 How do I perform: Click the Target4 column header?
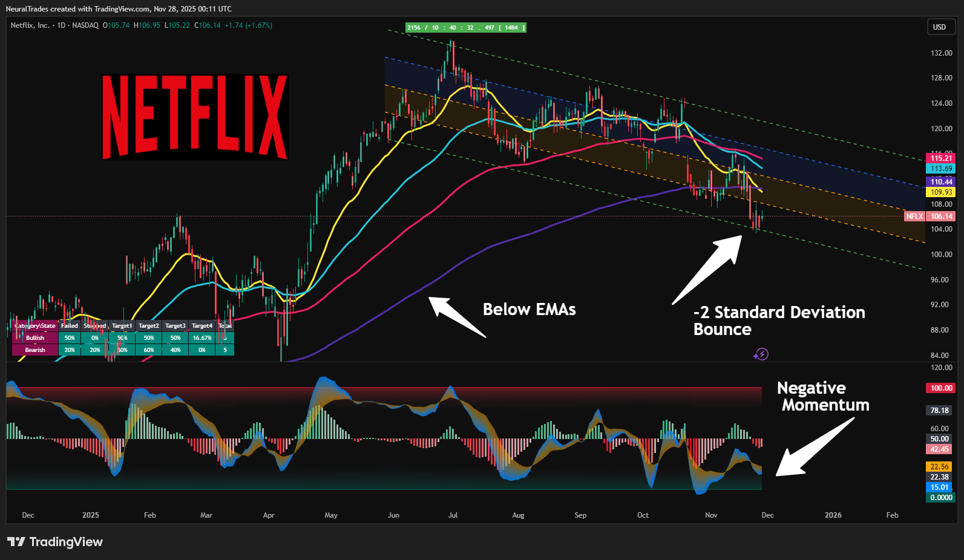202,326
